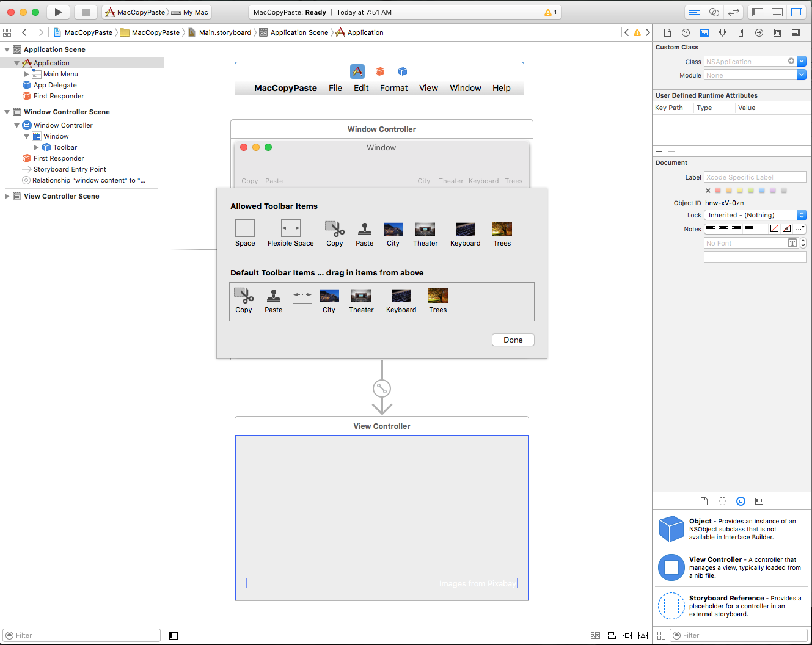Toggle the navigator panel visibility
This screenshot has width=812, height=645.
pyautogui.click(x=758, y=12)
